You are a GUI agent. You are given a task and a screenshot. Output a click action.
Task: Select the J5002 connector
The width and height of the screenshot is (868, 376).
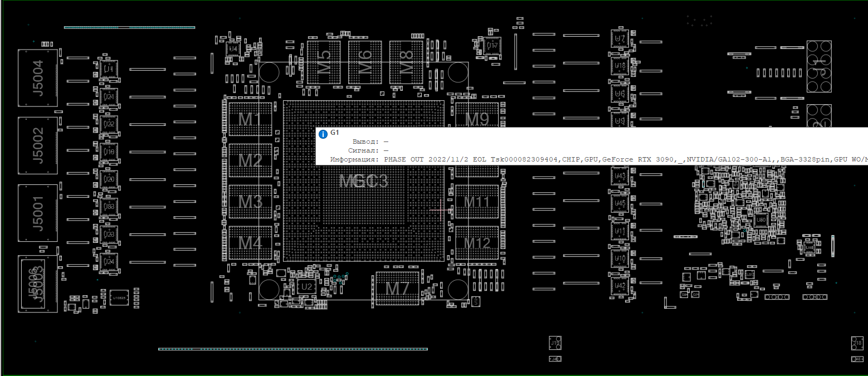pos(37,145)
